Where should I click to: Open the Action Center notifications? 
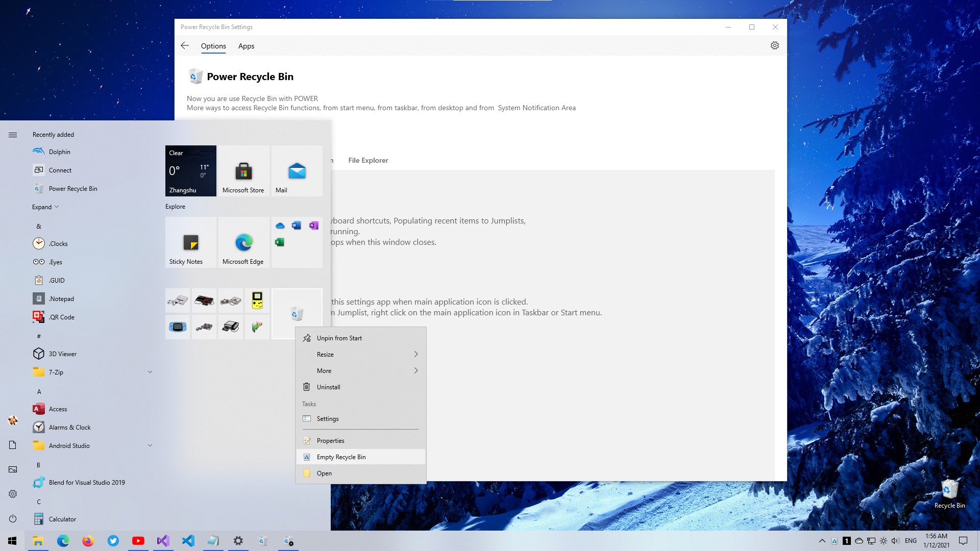(x=963, y=541)
